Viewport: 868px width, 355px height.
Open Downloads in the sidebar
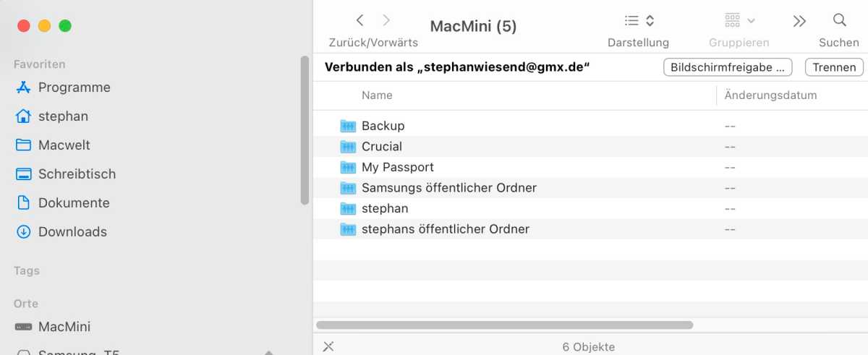pos(72,232)
